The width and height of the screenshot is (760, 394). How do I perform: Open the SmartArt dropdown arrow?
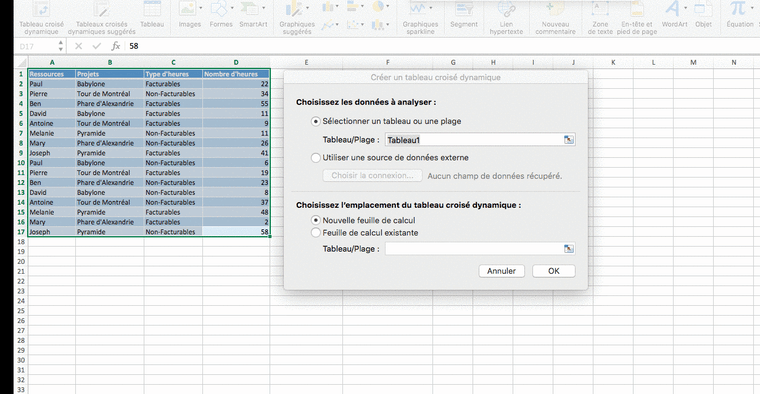click(264, 8)
